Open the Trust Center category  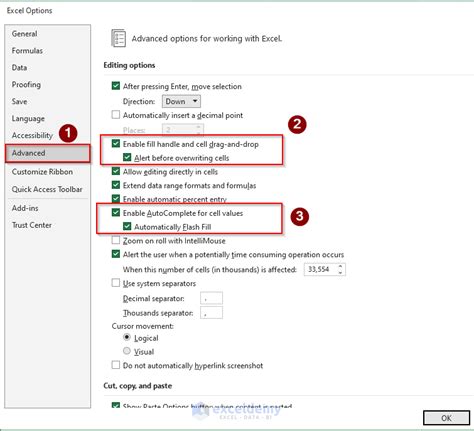[x=32, y=225]
